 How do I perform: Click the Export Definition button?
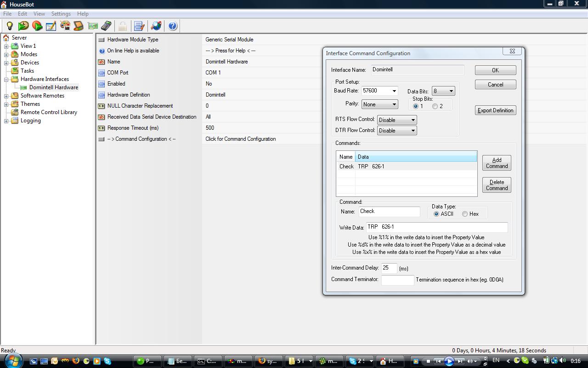click(495, 110)
